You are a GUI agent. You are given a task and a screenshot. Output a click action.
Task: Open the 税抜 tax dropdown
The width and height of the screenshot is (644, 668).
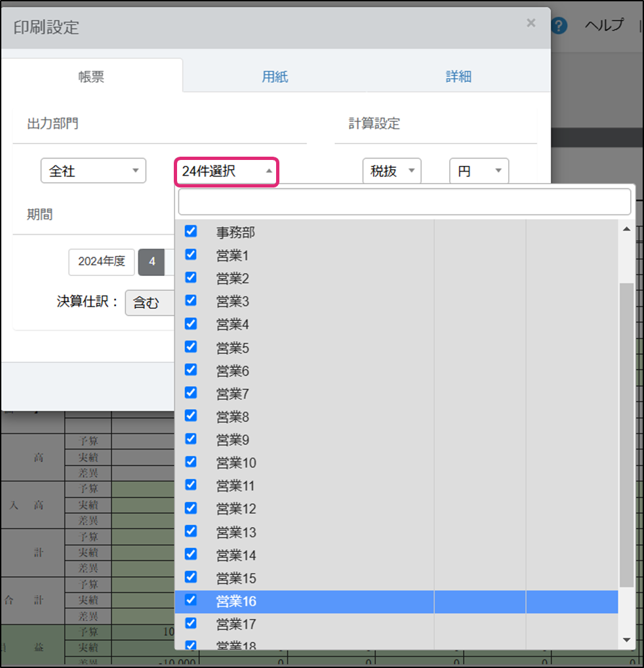[392, 171]
